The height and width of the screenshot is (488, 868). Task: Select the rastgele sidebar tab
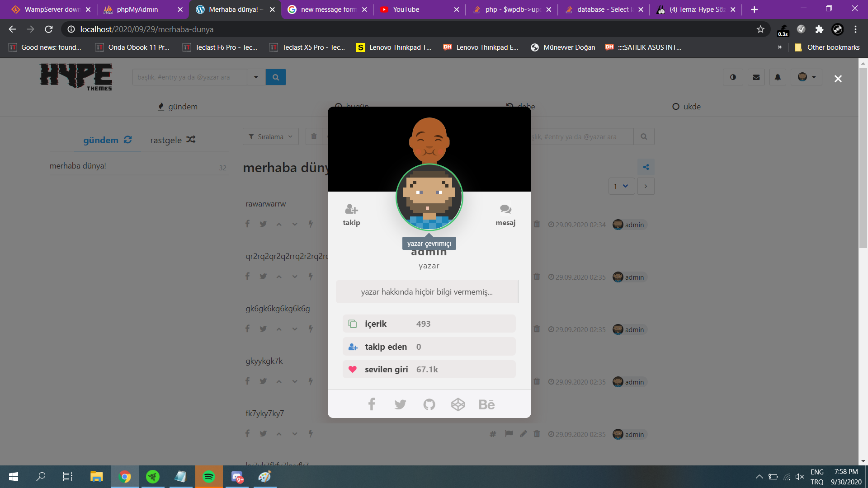pyautogui.click(x=173, y=140)
